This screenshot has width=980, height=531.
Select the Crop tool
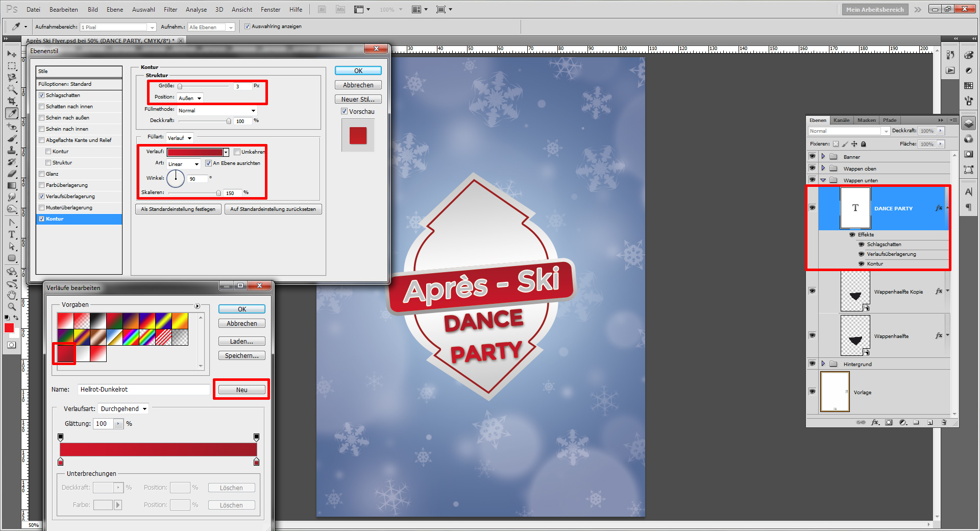click(x=12, y=101)
